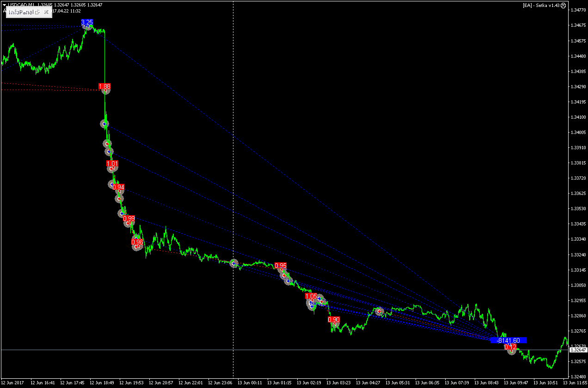
Task: Click the order marker near 13 Jun 04:27
Action: (x=380, y=311)
